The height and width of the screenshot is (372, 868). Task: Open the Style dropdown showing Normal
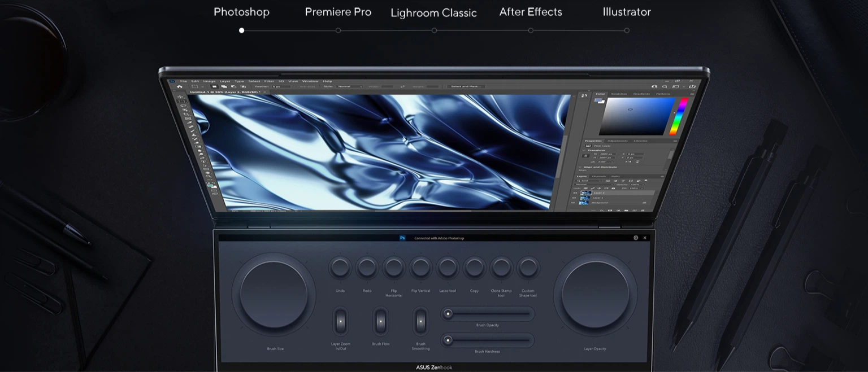click(350, 86)
